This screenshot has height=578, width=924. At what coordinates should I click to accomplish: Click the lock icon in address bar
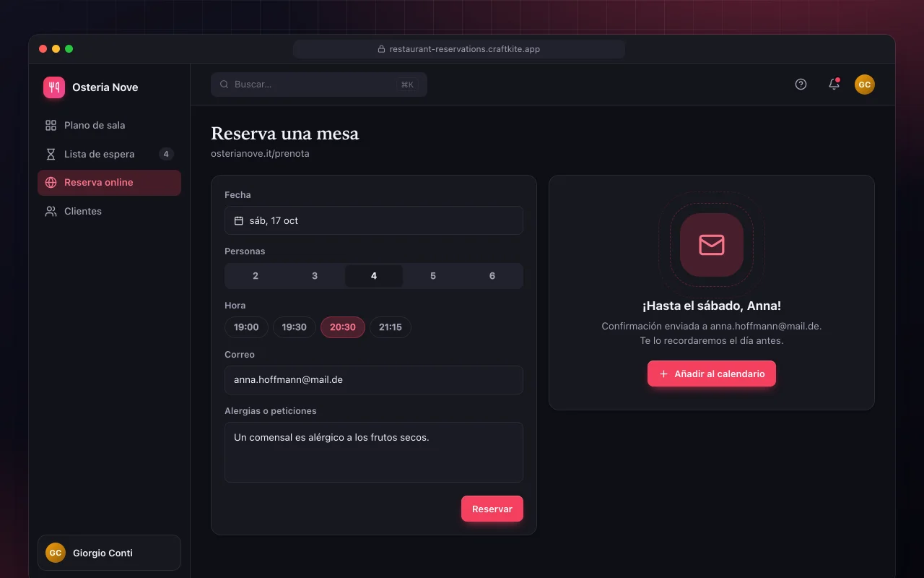[381, 49]
